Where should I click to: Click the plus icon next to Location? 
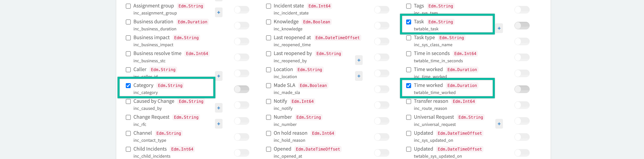click(x=359, y=76)
